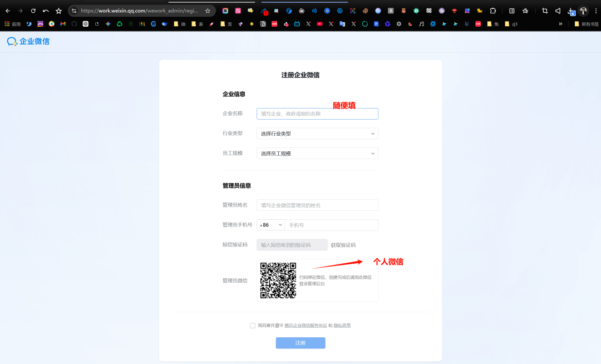
Task: Click the site info icon in address bar
Action: pyautogui.click(x=74, y=11)
